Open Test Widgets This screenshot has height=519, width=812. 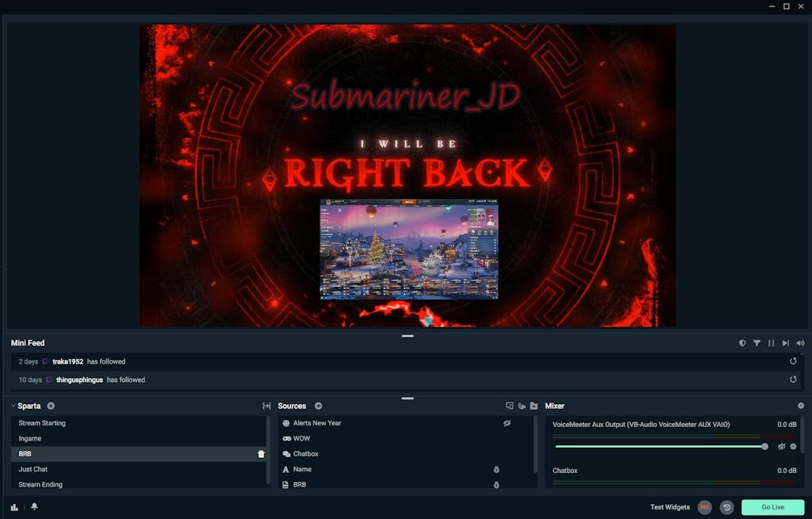(669, 507)
